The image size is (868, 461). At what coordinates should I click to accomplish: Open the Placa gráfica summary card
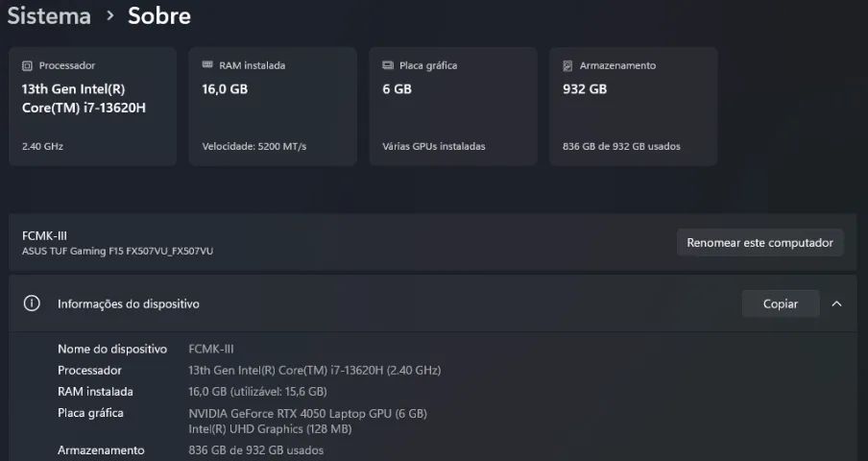(x=453, y=107)
